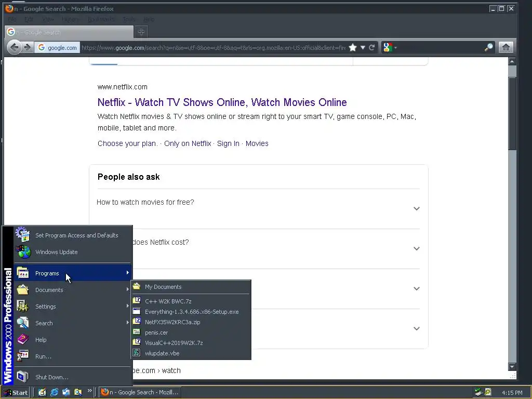Click the google.com site identity badge
Image resolution: width=532 pixels, height=399 pixels.
click(x=57, y=47)
